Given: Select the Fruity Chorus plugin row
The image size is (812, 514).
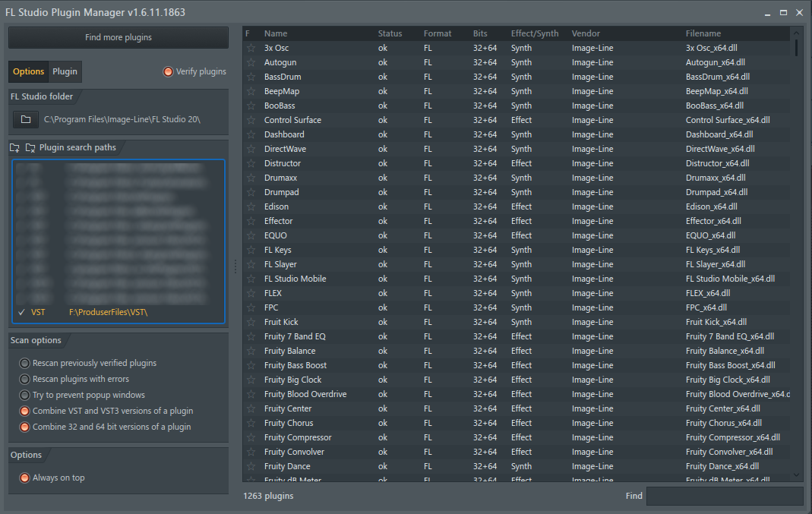Looking at the screenshot, I should tap(517, 424).
